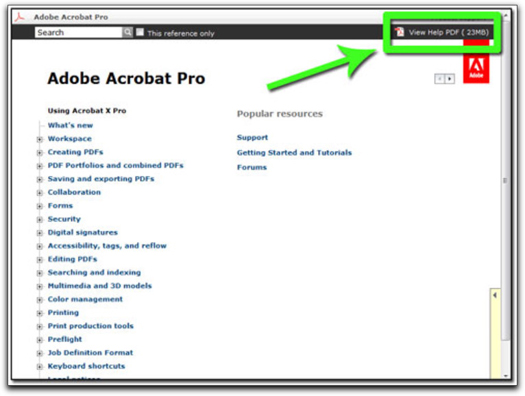The image size is (525, 396).
Task: Open Saving and exporting PDFs link
Action: [101, 179]
